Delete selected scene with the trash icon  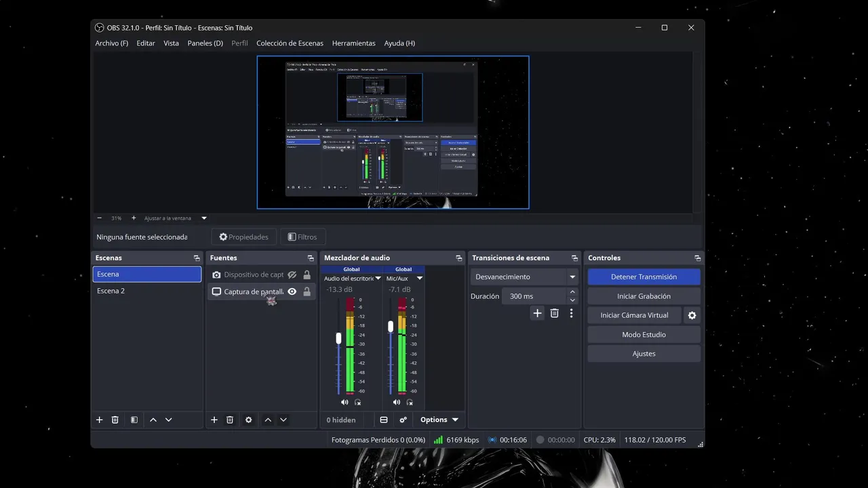[x=115, y=420]
